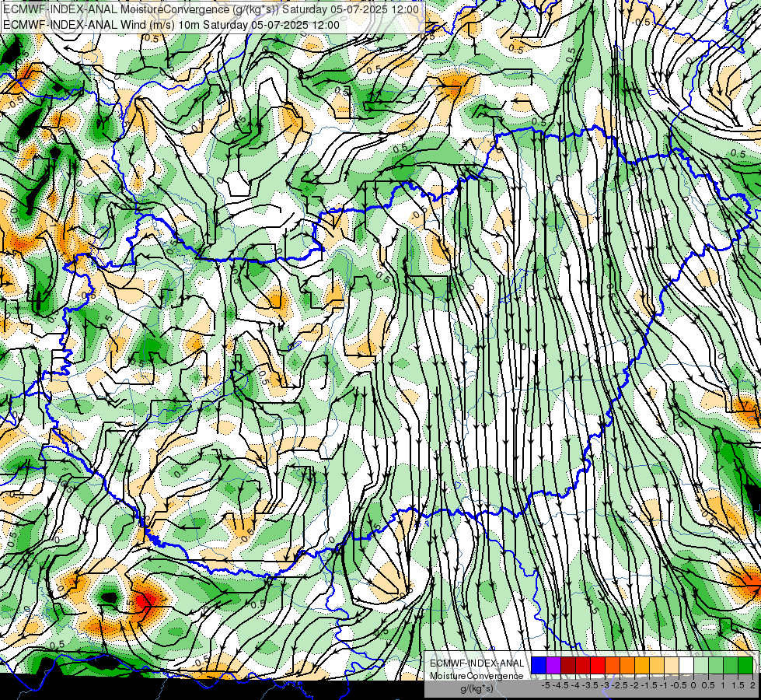The image size is (761, 700).
Task: Click the darkest green swatch left of 2
Action: click(x=745, y=665)
